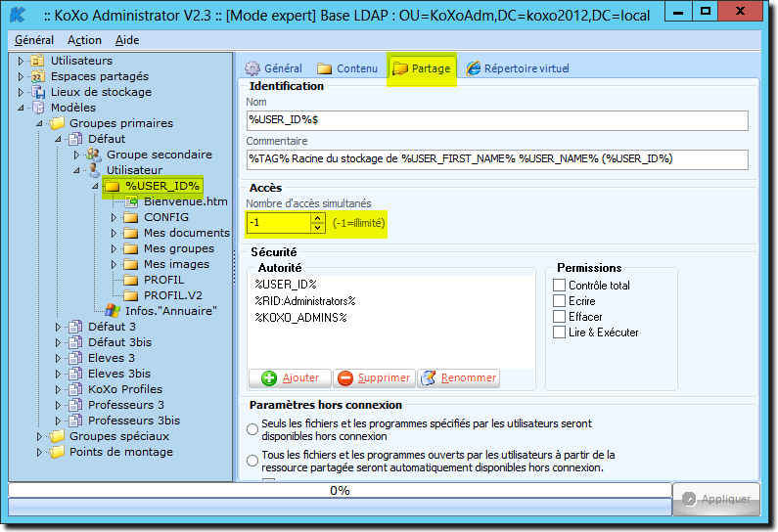
Task: Click the red minus icon on Supprimer
Action: (x=344, y=378)
